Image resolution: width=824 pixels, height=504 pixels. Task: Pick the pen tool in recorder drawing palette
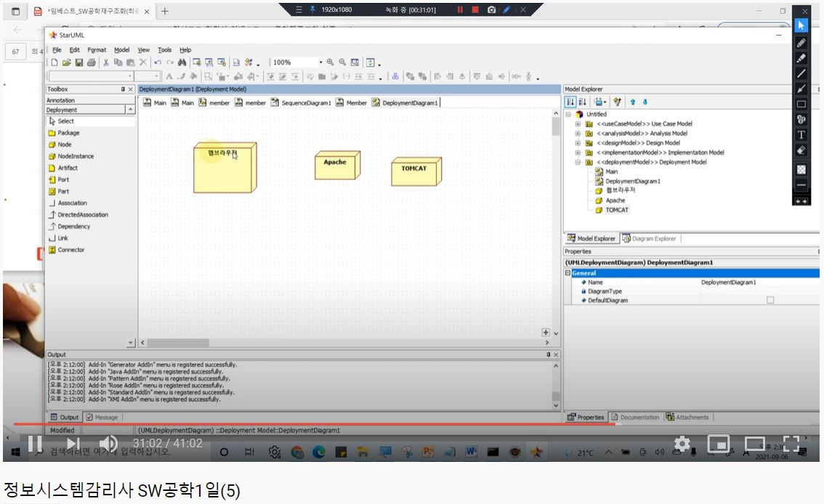[801, 43]
